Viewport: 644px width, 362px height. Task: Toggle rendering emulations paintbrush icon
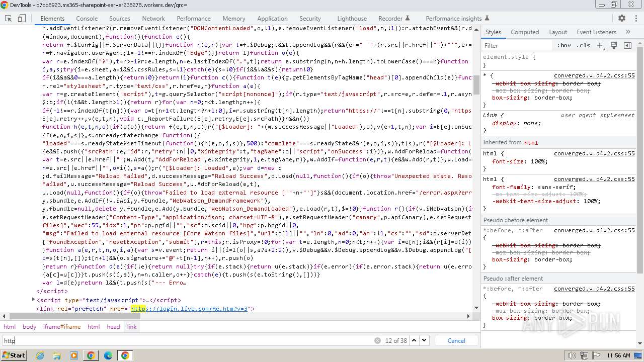pos(614,45)
